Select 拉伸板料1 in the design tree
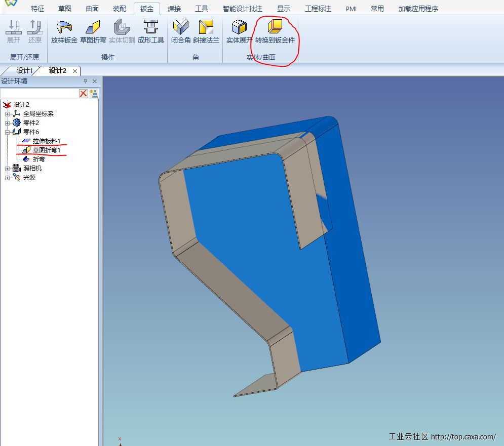504x446 pixels. click(47, 141)
